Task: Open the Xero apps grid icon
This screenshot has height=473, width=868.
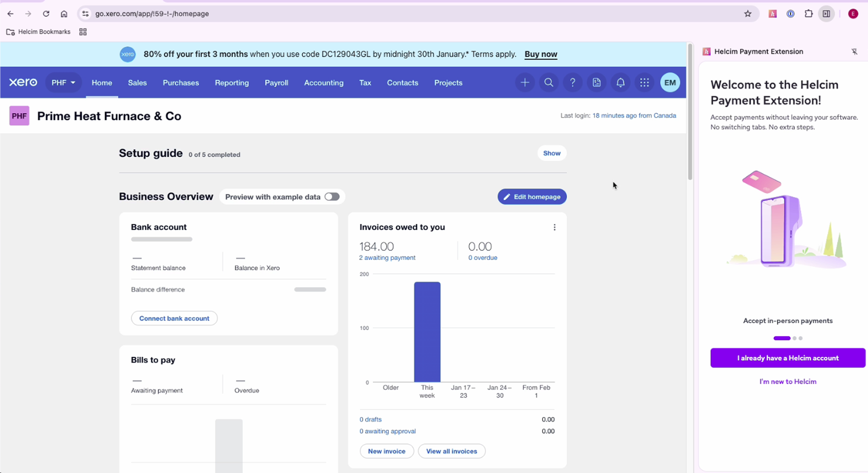Action: coord(644,83)
